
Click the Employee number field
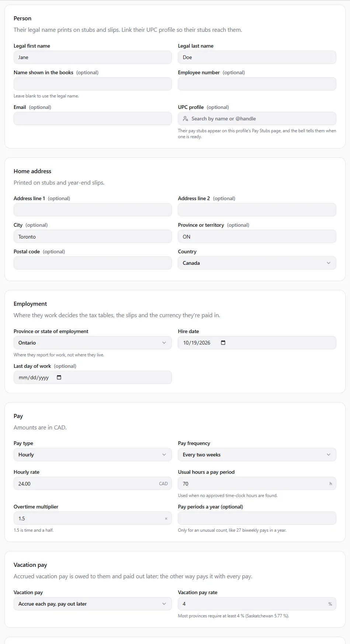click(257, 84)
